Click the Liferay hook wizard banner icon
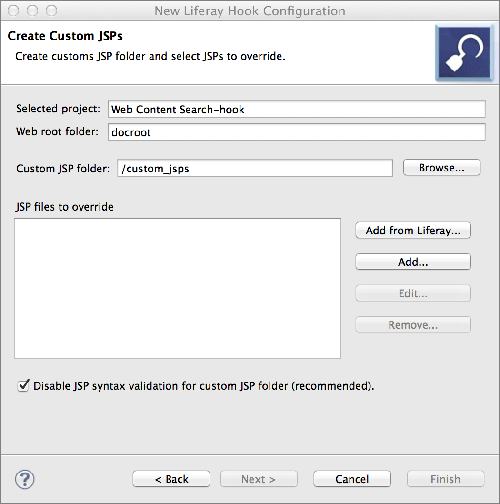The width and height of the screenshot is (500, 504). coord(464,53)
